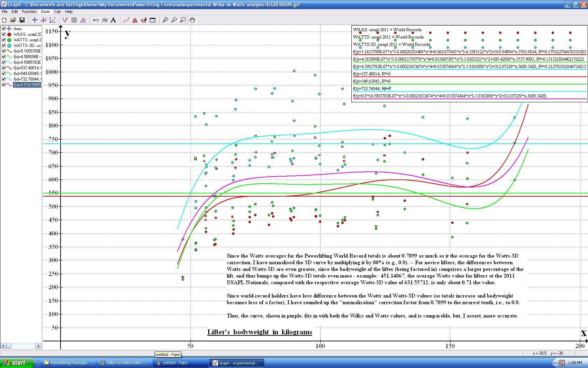Hide f(x)=732.76044 horizontal line
Screen dimensions: 588x368
(x=3, y=79)
